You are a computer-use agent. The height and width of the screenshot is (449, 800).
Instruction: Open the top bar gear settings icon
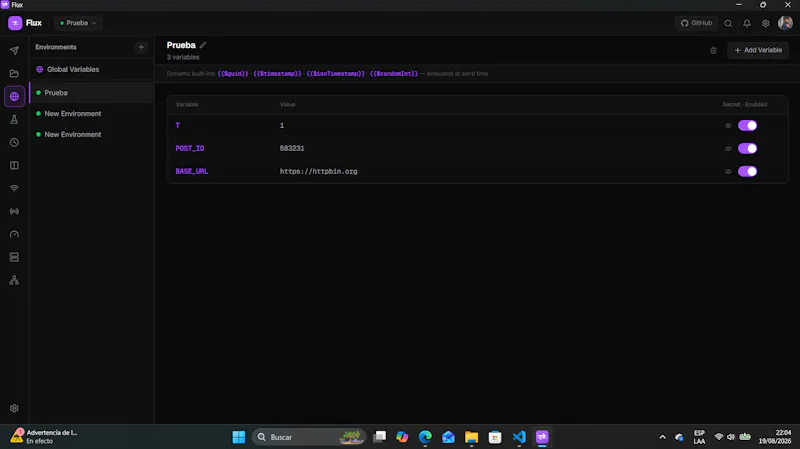click(766, 23)
